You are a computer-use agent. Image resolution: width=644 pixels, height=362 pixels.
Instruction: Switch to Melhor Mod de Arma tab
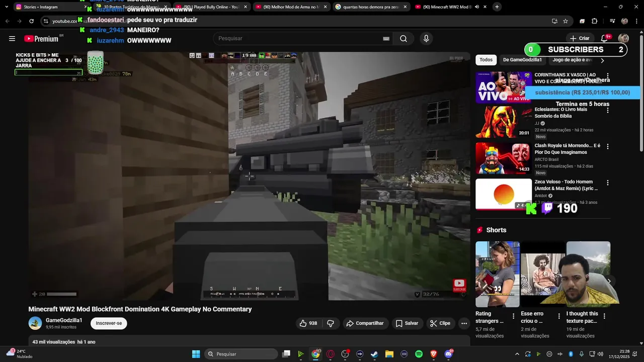click(x=291, y=7)
